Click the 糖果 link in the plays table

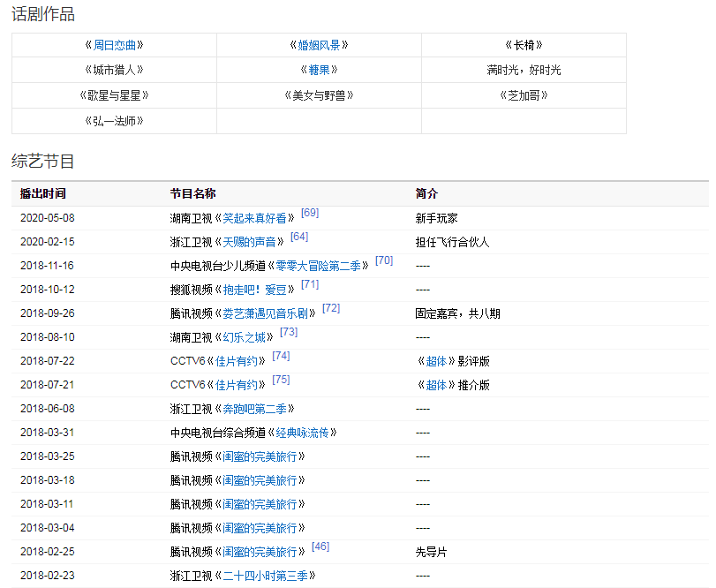click(x=319, y=70)
